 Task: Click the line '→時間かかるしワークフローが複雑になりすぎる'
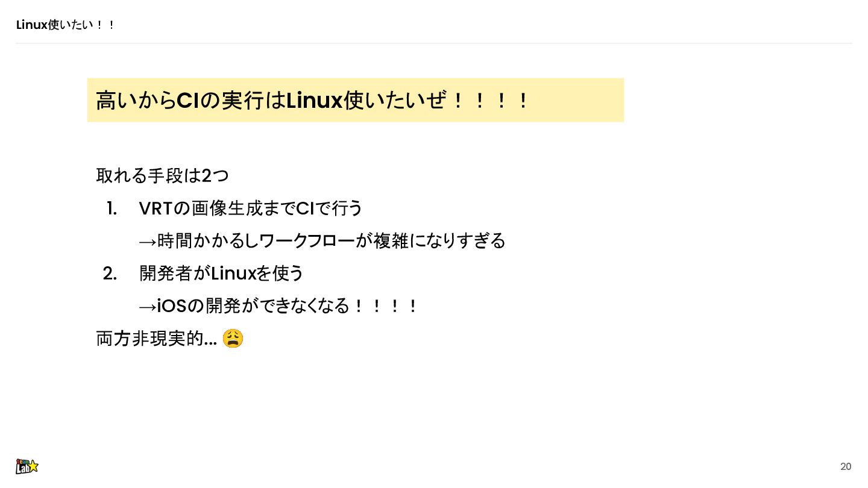click(322, 241)
